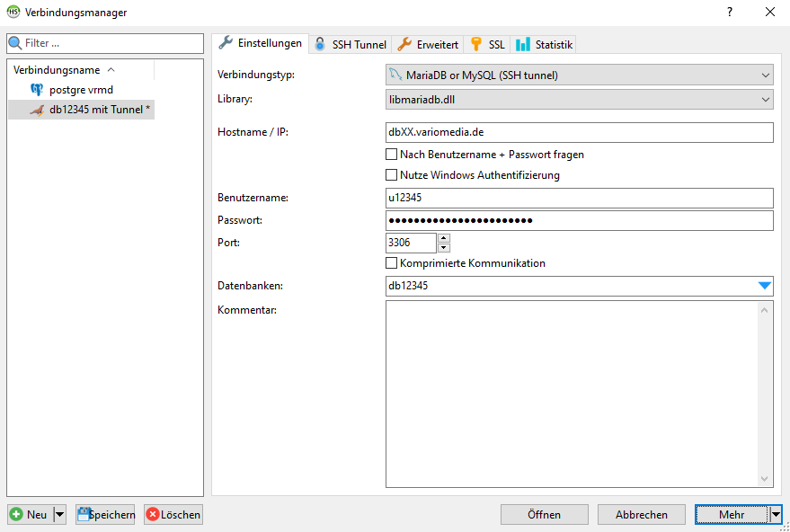Click the red X icon on Löschen button
The width and height of the screenshot is (790, 532).
tap(152, 514)
